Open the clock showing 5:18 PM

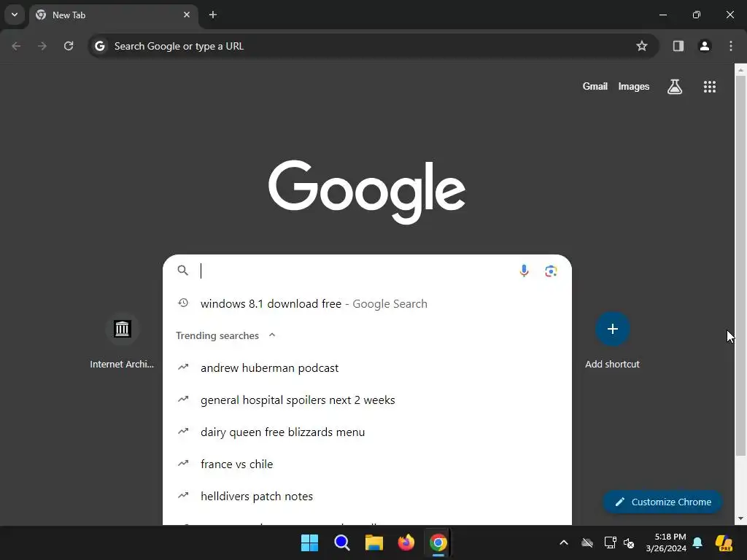click(666, 542)
